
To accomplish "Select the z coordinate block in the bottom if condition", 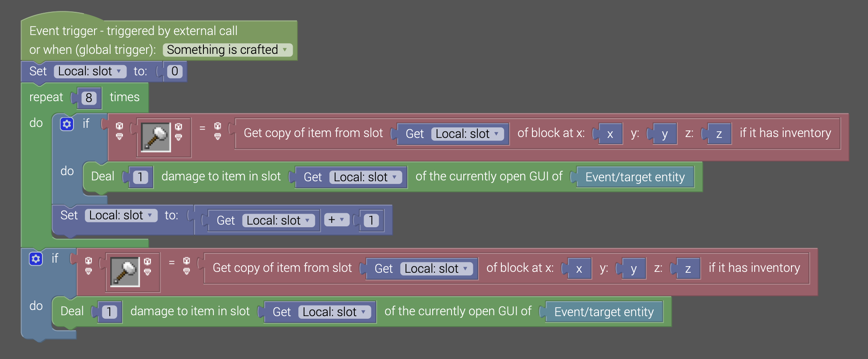I will 688,268.
